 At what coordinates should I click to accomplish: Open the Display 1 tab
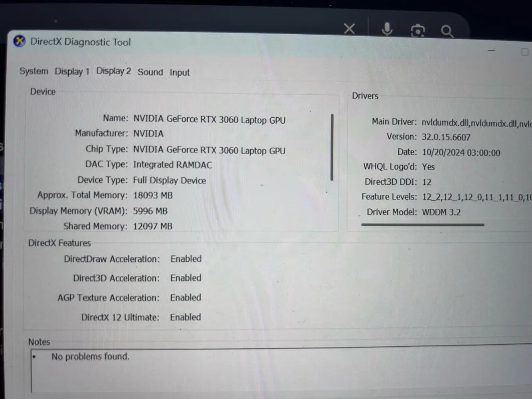[72, 71]
